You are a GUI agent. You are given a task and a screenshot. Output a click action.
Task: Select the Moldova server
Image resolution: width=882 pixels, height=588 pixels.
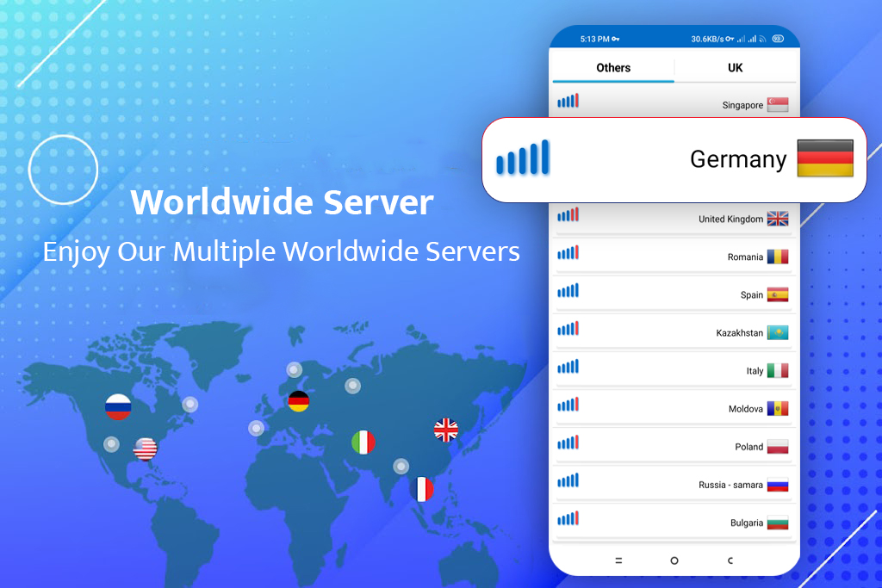(x=674, y=408)
